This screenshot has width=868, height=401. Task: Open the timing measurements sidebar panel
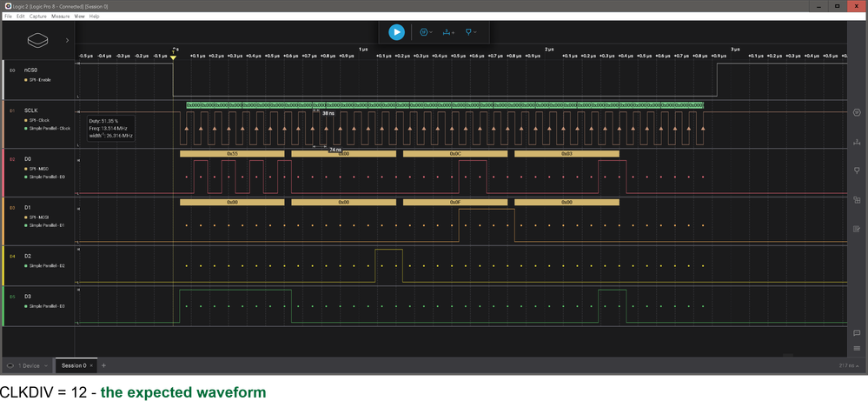tap(857, 141)
